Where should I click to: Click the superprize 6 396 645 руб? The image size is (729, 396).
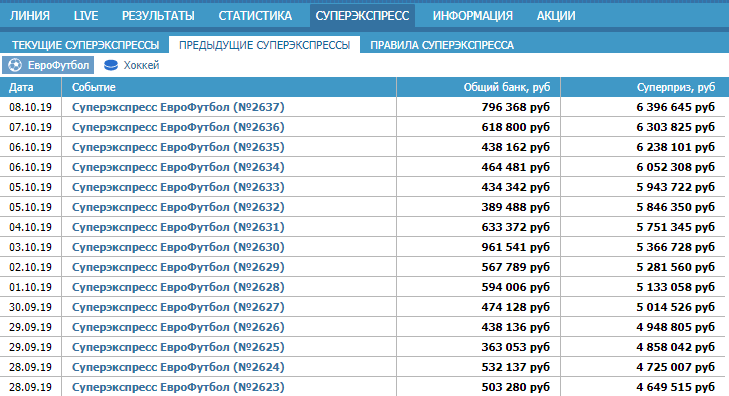pos(676,107)
